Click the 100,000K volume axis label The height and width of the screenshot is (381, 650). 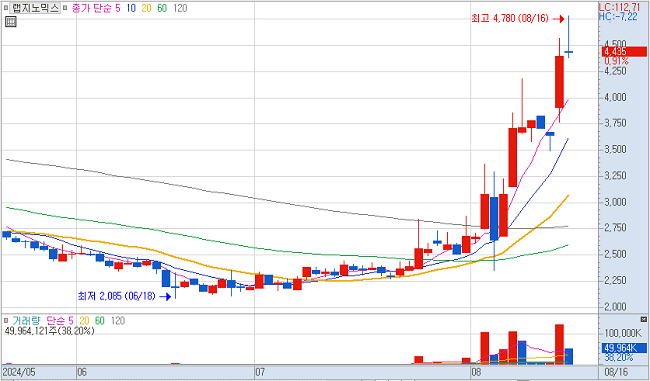[x=623, y=333]
